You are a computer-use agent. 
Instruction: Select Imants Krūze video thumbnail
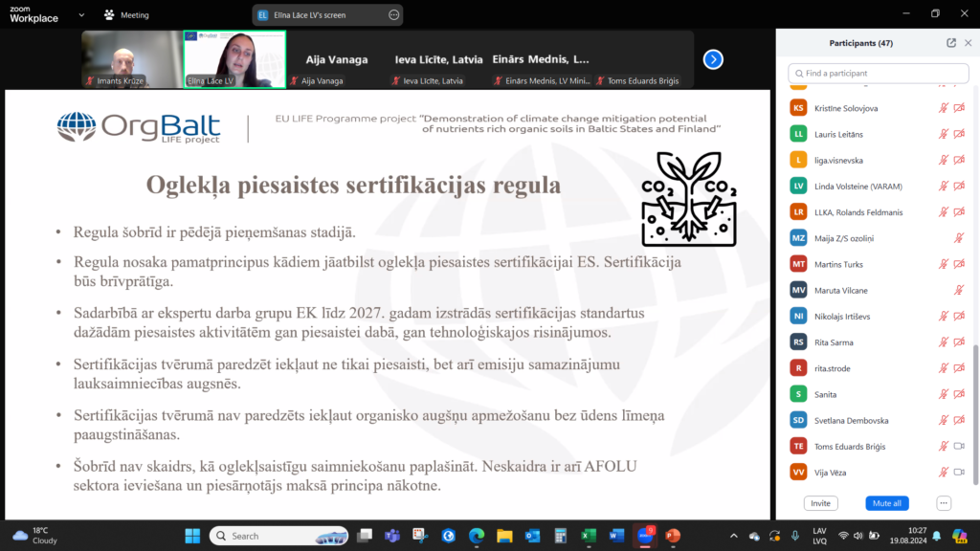click(x=132, y=59)
